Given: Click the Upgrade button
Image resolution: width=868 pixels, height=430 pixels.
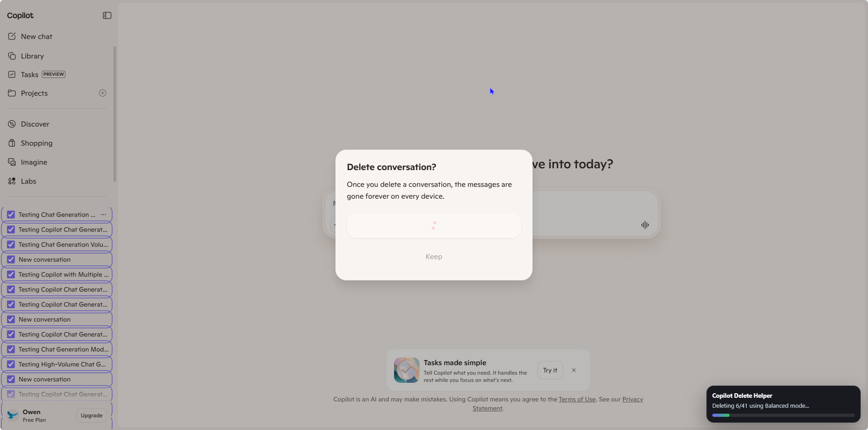Looking at the screenshot, I should 92,415.
